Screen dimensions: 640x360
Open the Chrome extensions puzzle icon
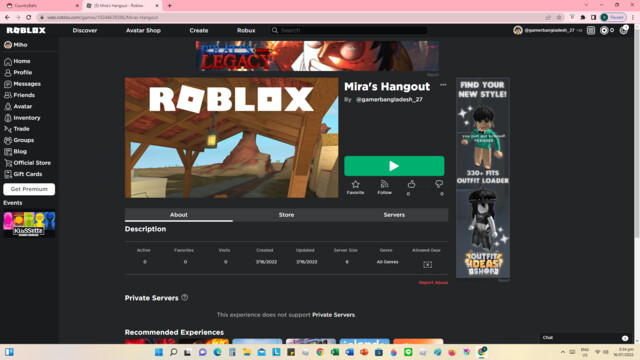[583, 17]
